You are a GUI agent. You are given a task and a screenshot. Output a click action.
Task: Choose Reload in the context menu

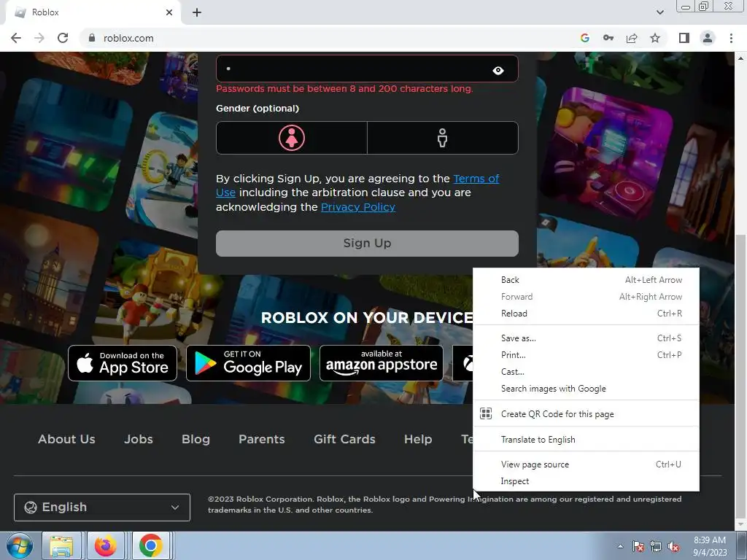586,314
